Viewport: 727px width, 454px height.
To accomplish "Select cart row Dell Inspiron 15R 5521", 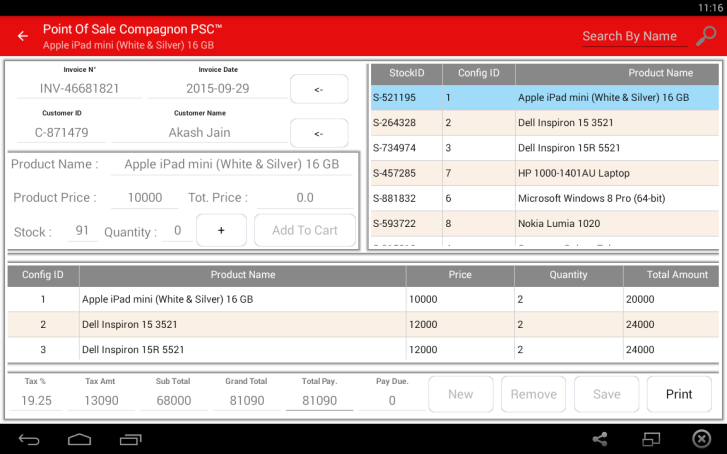I will (363, 350).
